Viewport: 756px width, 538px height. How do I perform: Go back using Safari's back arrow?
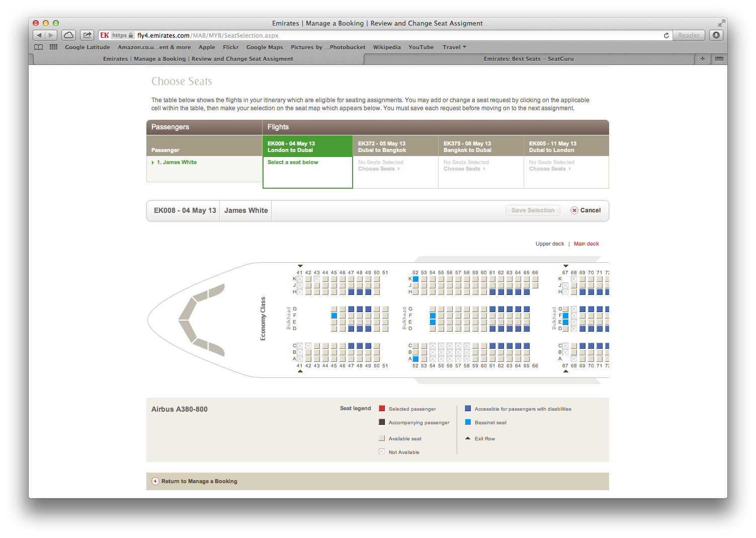(x=39, y=35)
